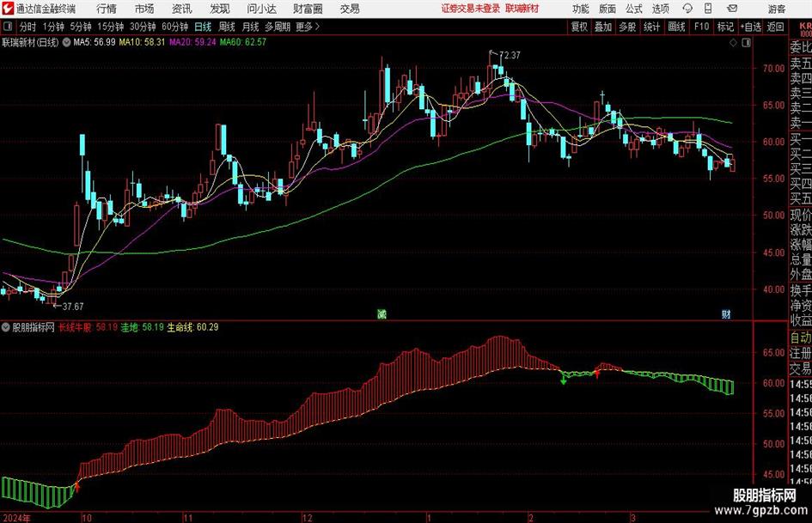Click the MA5: 56.99 indicator value
This screenshot has width=812, height=523.
pyautogui.click(x=95, y=42)
